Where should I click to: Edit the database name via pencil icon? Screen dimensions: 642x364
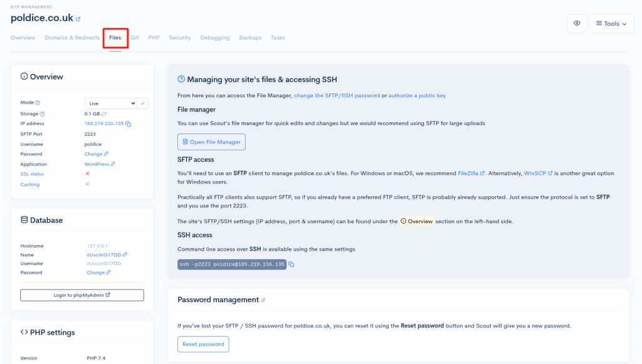tap(125, 255)
